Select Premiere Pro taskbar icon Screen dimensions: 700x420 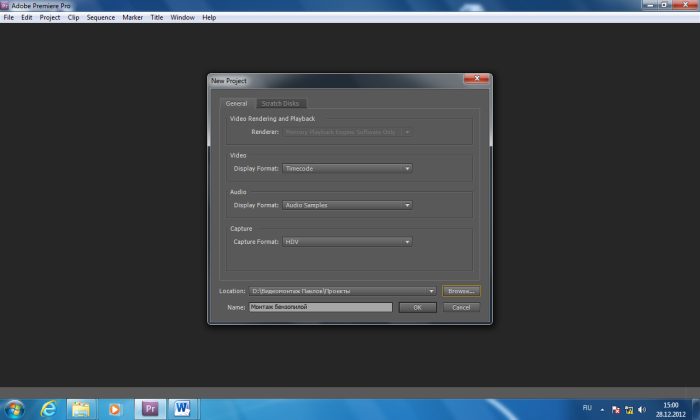150,409
